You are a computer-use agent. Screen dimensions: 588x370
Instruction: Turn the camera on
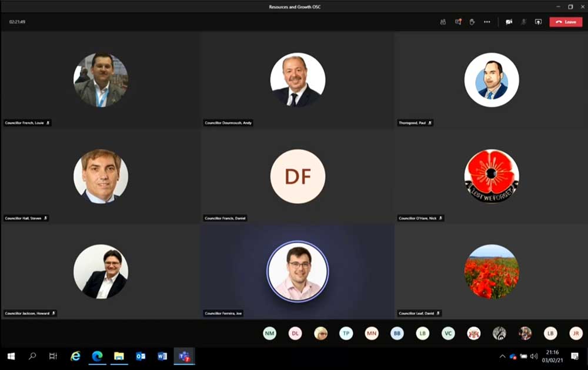tap(509, 22)
